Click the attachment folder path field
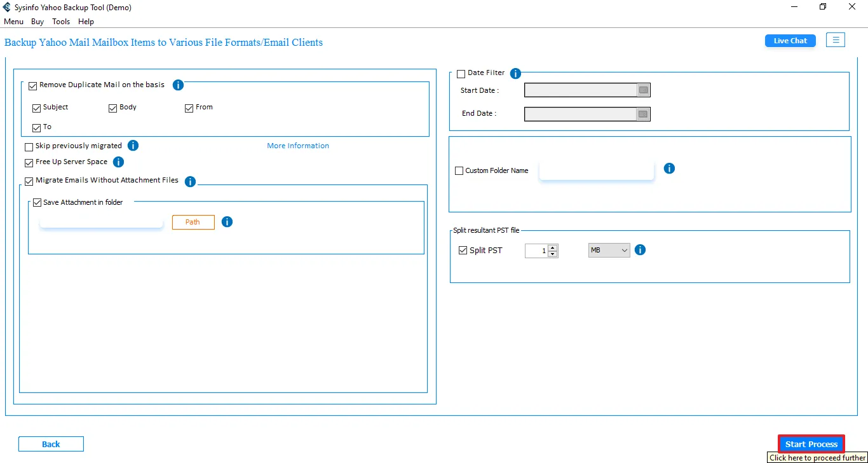This screenshot has width=868, height=463. pyautogui.click(x=102, y=221)
